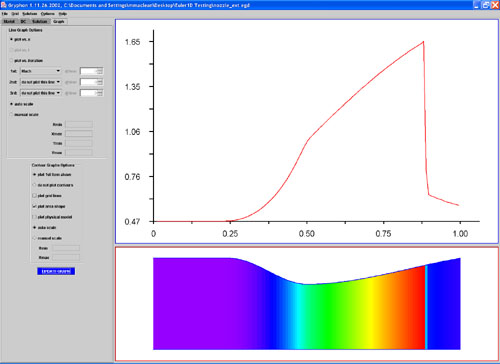This screenshot has width=500, height=364.
Task: Open the Options menu
Action: point(48,14)
